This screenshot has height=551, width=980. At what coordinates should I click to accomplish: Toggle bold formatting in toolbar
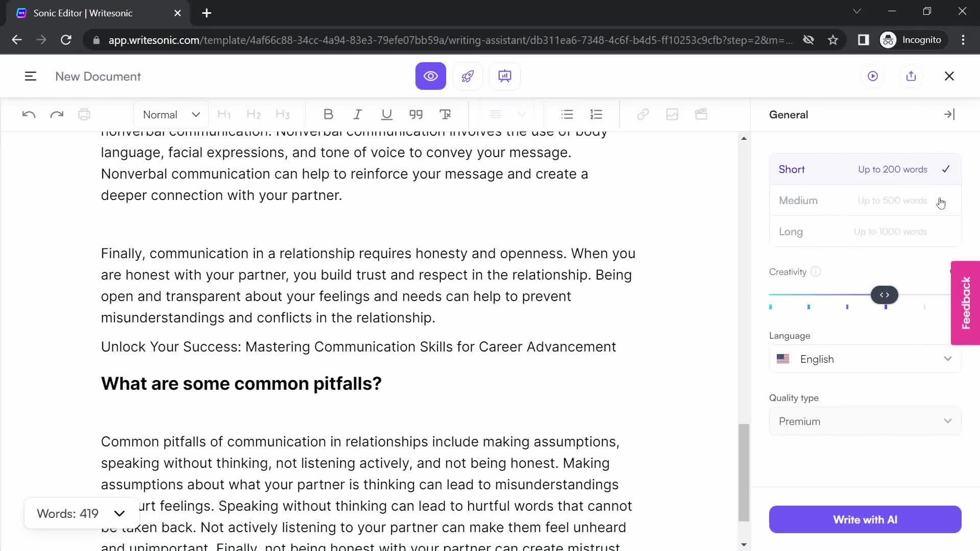click(x=328, y=114)
